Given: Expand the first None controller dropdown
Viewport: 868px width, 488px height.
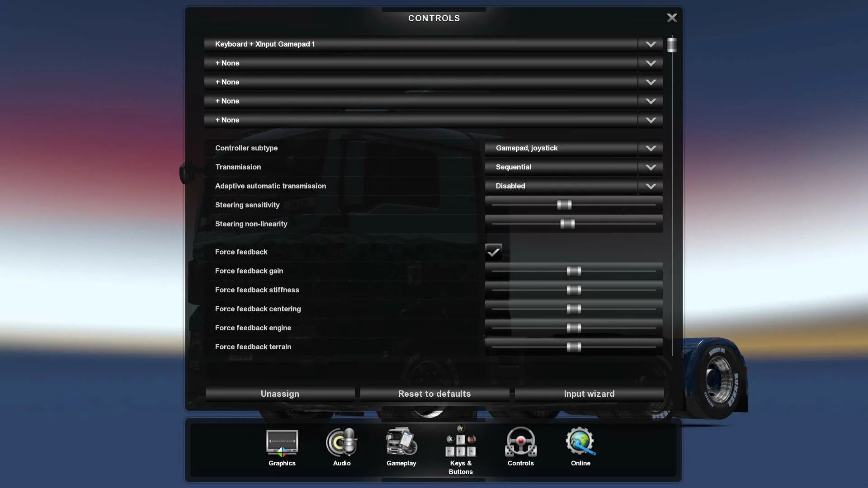Looking at the screenshot, I should point(650,63).
